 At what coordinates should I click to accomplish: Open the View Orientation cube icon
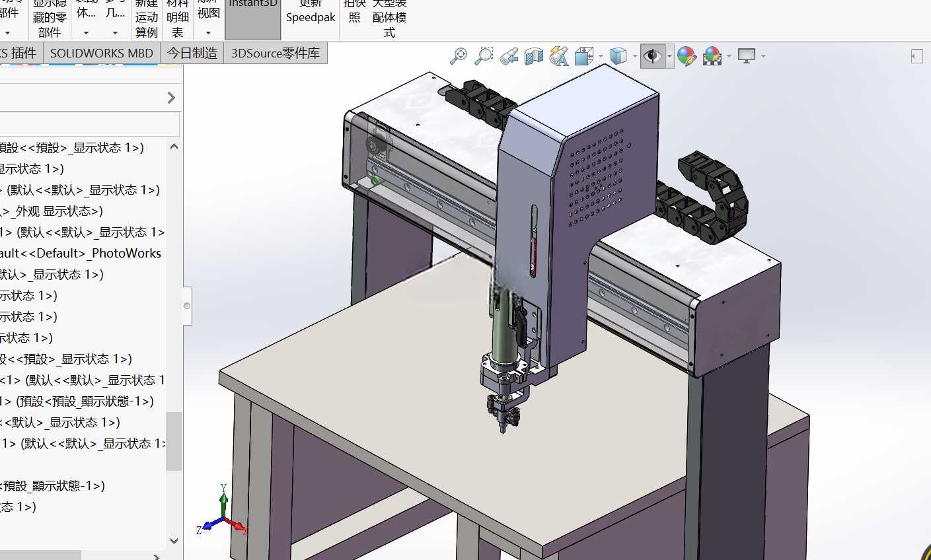583,56
